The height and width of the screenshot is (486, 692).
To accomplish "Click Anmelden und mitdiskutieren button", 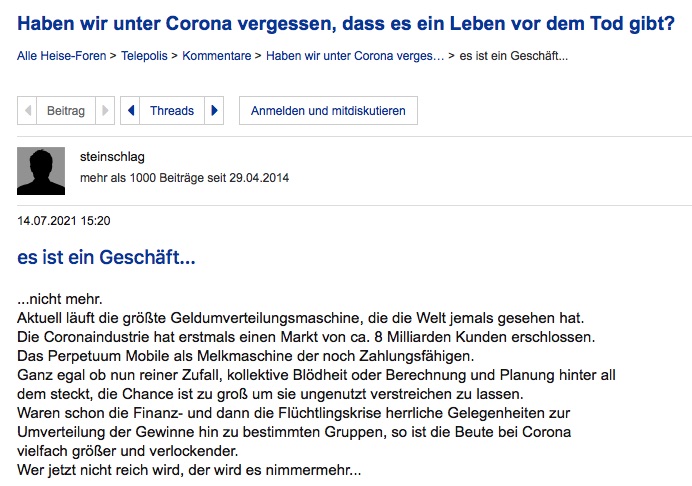I will [x=328, y=111].
